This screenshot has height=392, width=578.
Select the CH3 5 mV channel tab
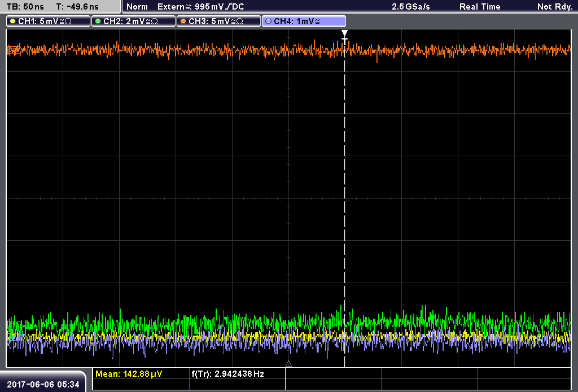(218, 21)
